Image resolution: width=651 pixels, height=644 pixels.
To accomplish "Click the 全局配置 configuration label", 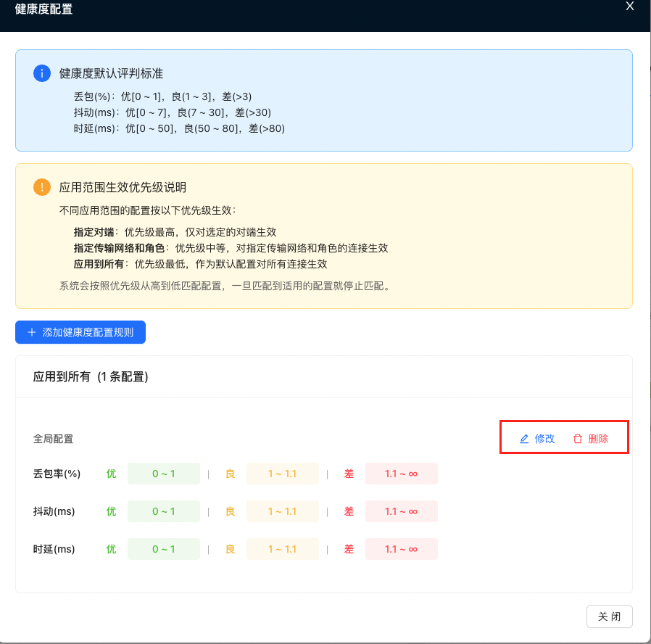I will click(x=51, y=439).
